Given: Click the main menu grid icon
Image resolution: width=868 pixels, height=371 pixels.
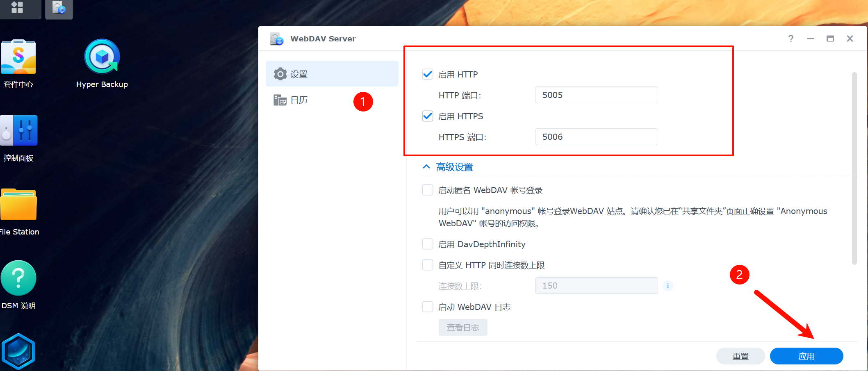Looking at the screenshot, I should tap(17, 7).
